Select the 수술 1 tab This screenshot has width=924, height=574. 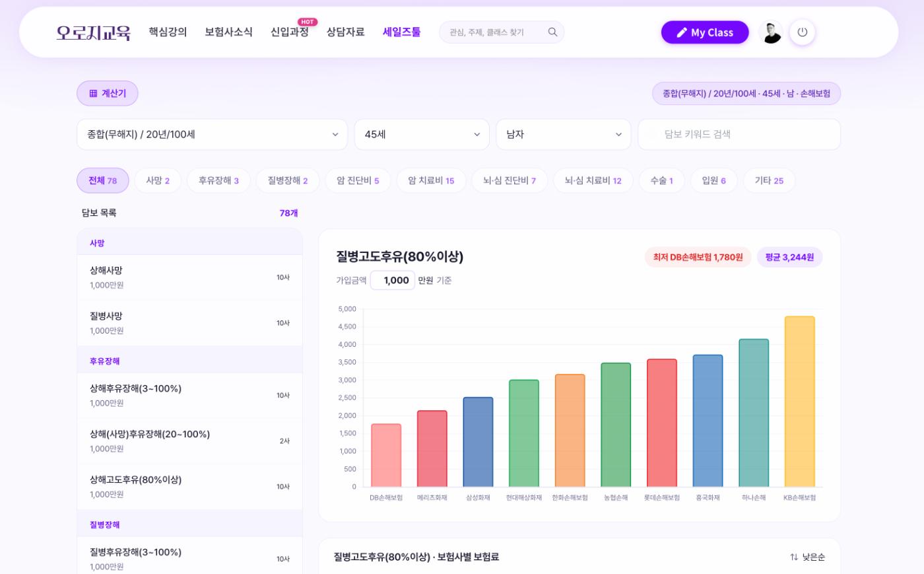[661, 180]
